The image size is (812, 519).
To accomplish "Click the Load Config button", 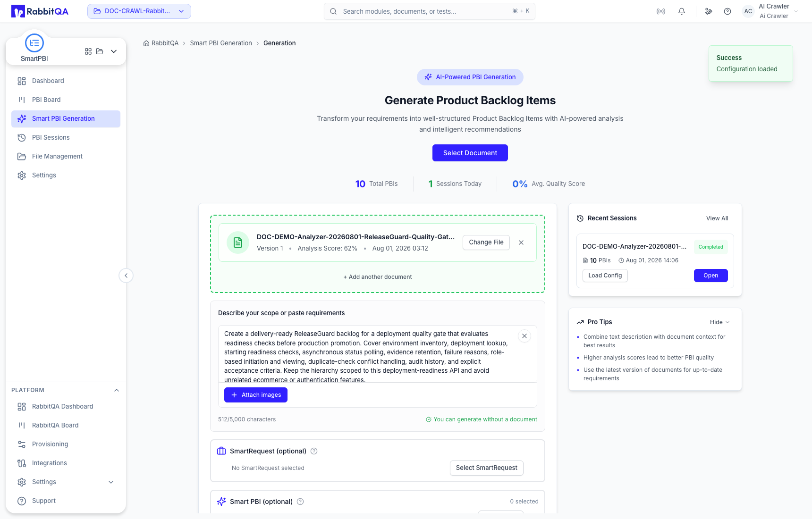I will pyautogui.click(x=605, y=276).
